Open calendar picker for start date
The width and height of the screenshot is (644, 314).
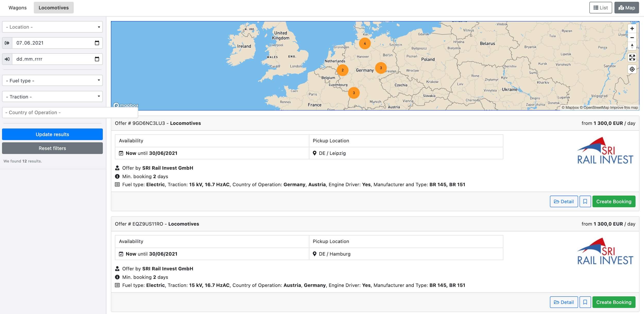click(x=97, y=43)
